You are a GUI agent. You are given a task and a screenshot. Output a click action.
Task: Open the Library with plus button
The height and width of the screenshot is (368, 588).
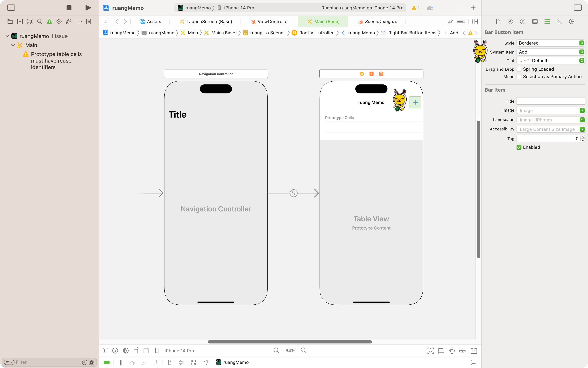point(473,8)
